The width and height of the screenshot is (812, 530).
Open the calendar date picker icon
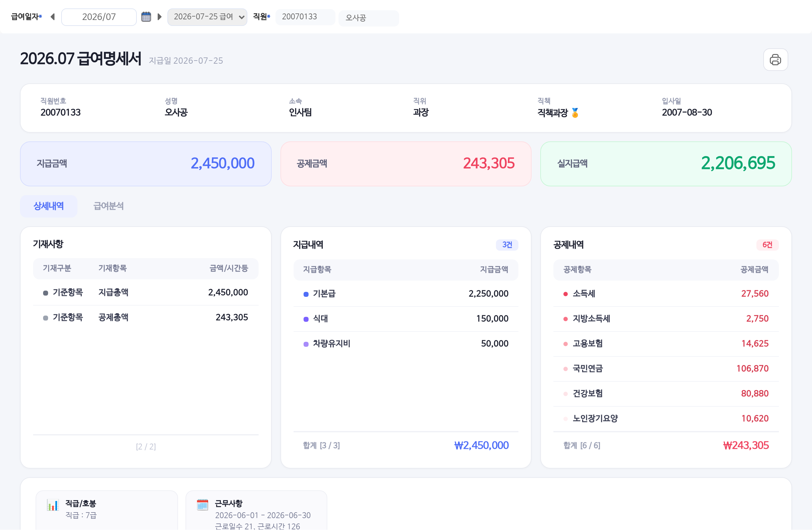click(x=146, y=17)
